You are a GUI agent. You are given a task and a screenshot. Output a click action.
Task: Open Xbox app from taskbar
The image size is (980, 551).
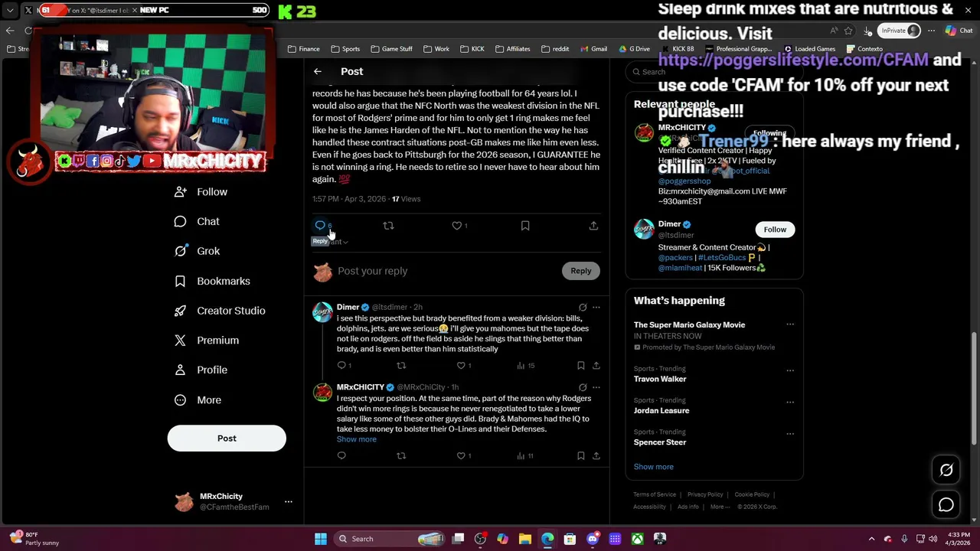[637, 539]
